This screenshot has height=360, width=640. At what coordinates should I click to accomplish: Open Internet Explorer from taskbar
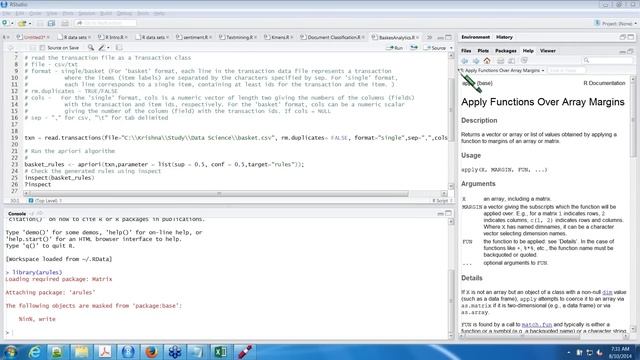click(34, 352)
